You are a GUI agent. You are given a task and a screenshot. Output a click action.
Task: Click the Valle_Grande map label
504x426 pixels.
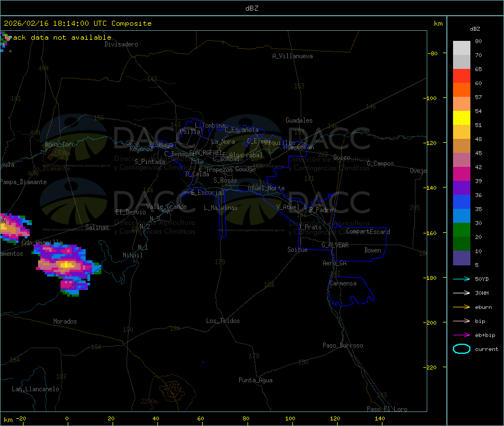166,207
